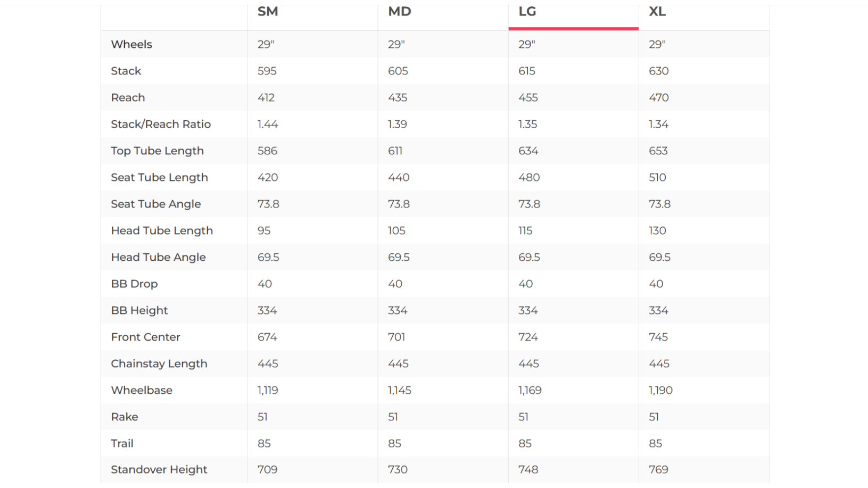This screenshot has width=868, height=488.
Task: Select the Stack/Reach Ratio row label
Action: pos(161,124)
